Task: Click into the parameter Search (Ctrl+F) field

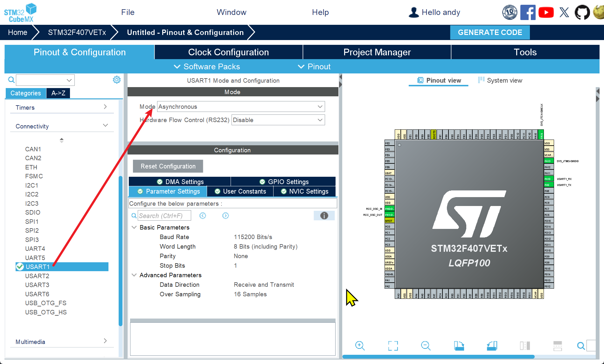Action: [164, 216]
